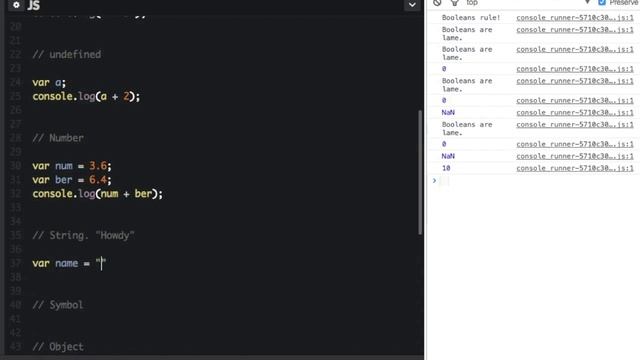This screenshot has height=360, width=640.
Task: Click the '// undefined' comment line
Action: pos(67,54)
